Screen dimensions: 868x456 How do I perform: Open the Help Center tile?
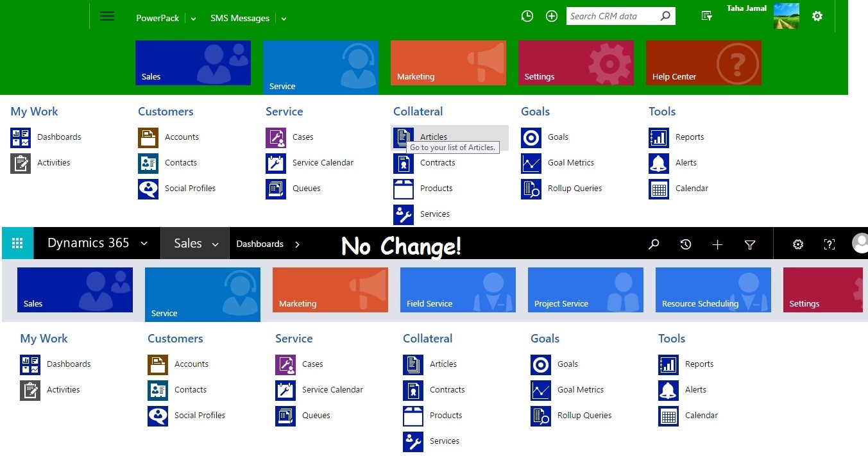tap(703, 63)
